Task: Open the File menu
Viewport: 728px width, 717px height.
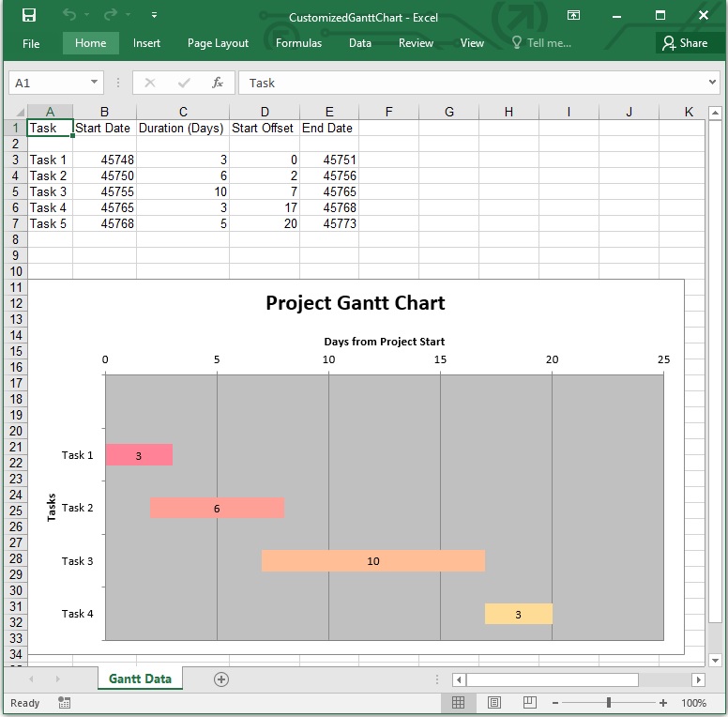Action: [x=31, y=43]
